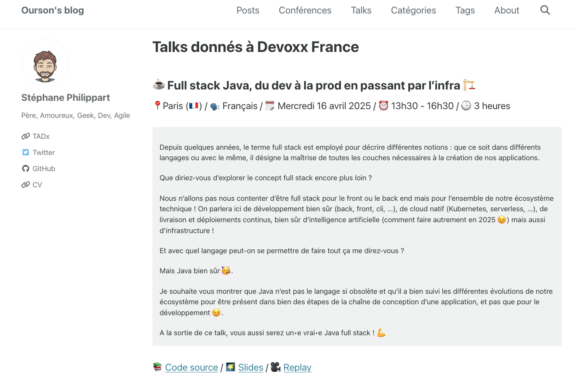Open the About page
This screenshot has height=392, width=576.
(x=507, y=10)
